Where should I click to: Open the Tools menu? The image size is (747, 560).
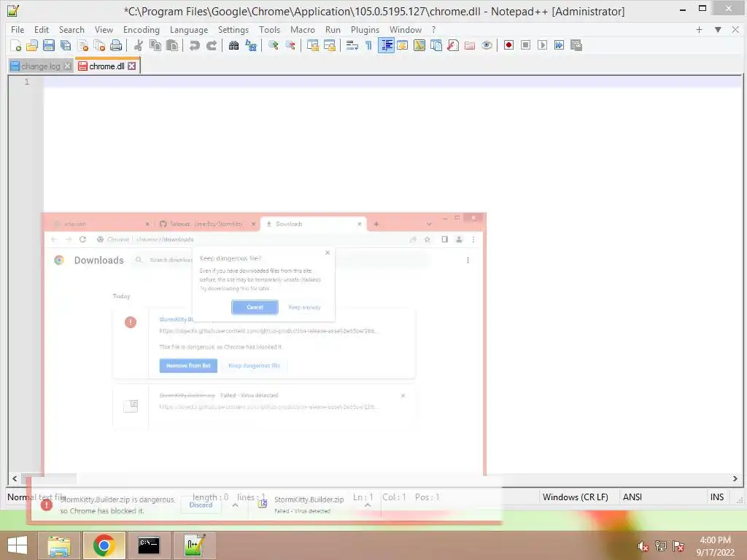click(269, 29)
